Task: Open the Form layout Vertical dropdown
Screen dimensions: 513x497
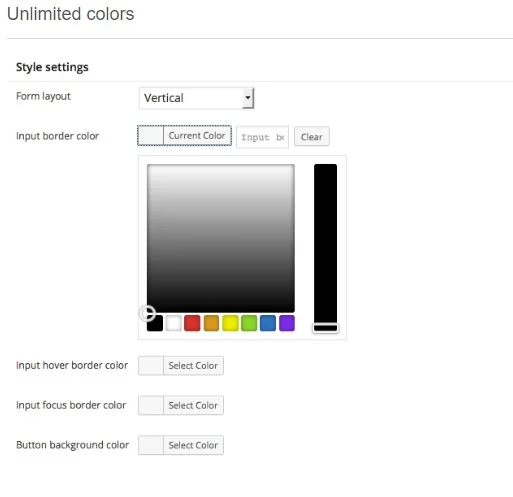Action: [196, 98]
